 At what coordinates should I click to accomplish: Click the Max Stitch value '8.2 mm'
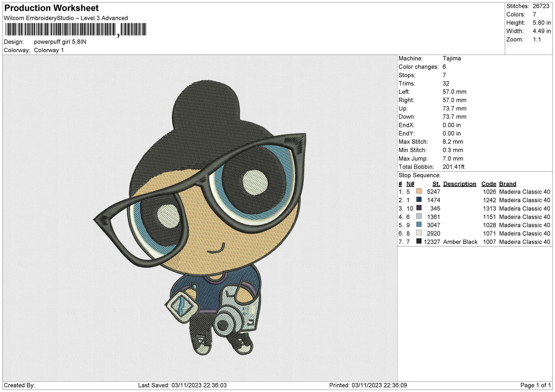[x=453, y=141]
